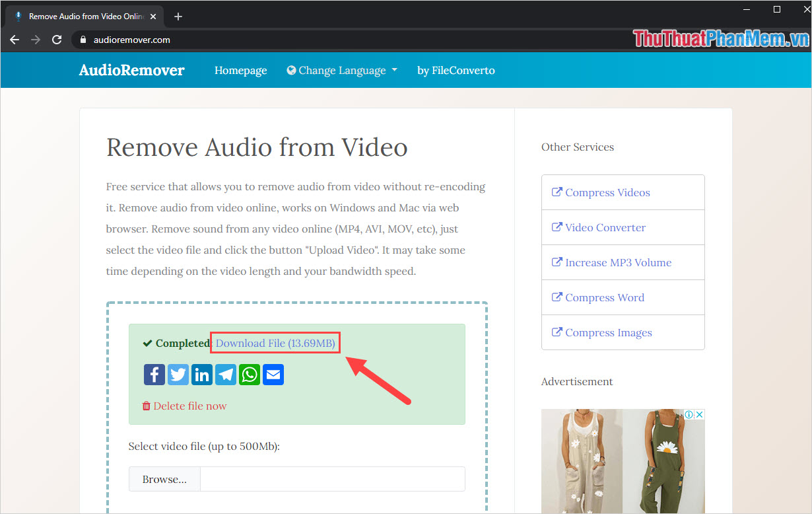This screenshot has height=514, width=812.
Task: Open the Compress Videos service
Action: pos(606,192)
